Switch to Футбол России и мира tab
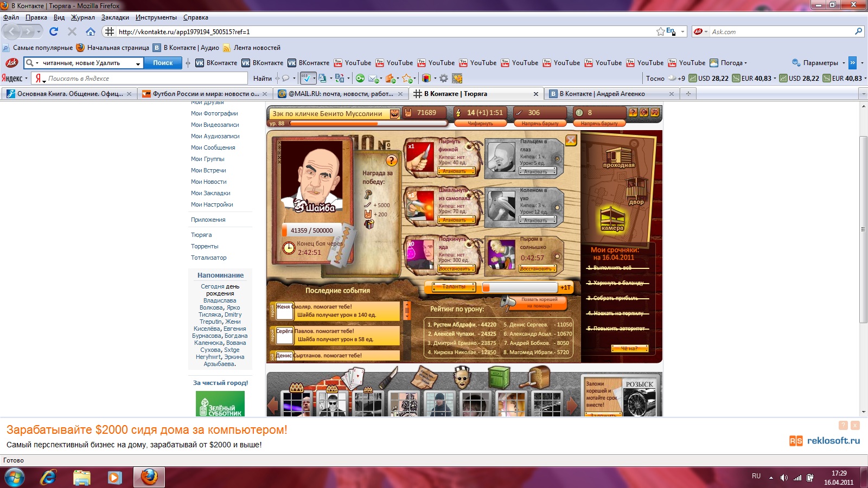868x488 pixels. [205, 94]
